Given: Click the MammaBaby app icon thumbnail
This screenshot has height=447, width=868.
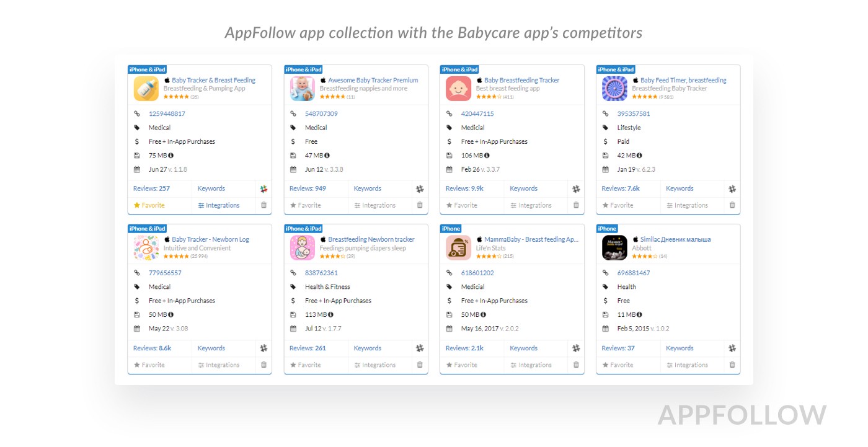Looking at the screenshot, I should tap(458, 248).
